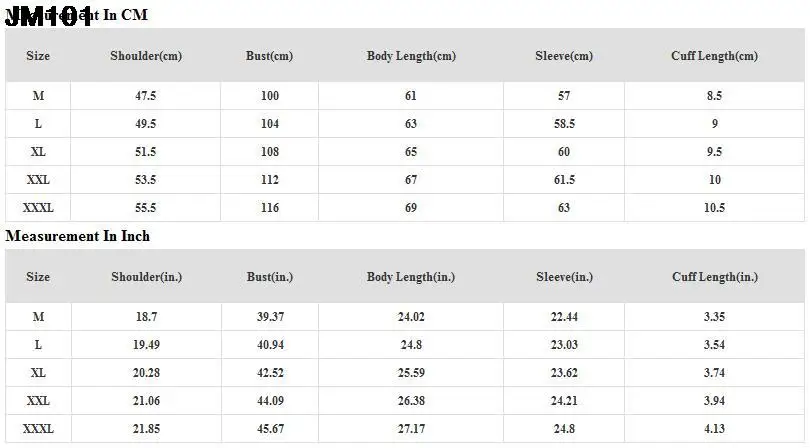810x448 pixels.
Task: Select the Shoulder(cm) column header
Action: click(x=146, y=56)
